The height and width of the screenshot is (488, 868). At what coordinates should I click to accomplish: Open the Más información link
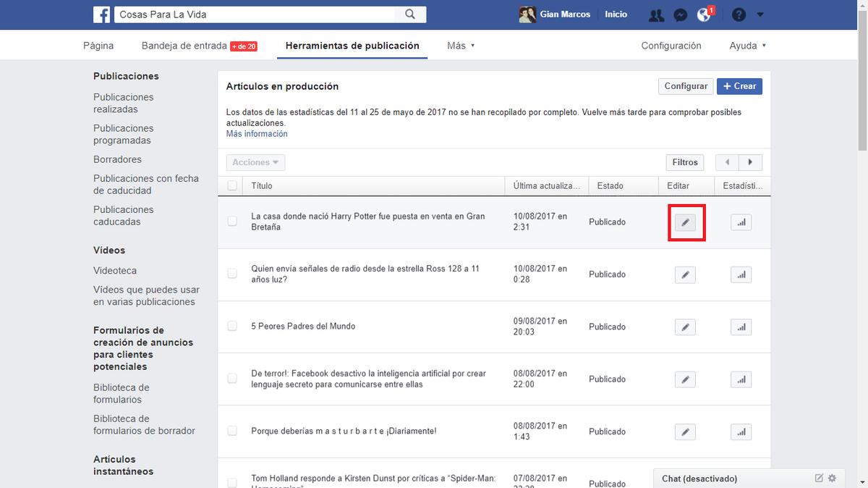[x=257, y=133]
